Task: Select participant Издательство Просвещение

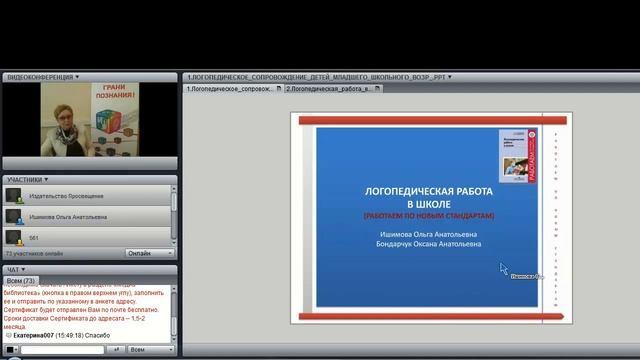Action: (87, 196)
